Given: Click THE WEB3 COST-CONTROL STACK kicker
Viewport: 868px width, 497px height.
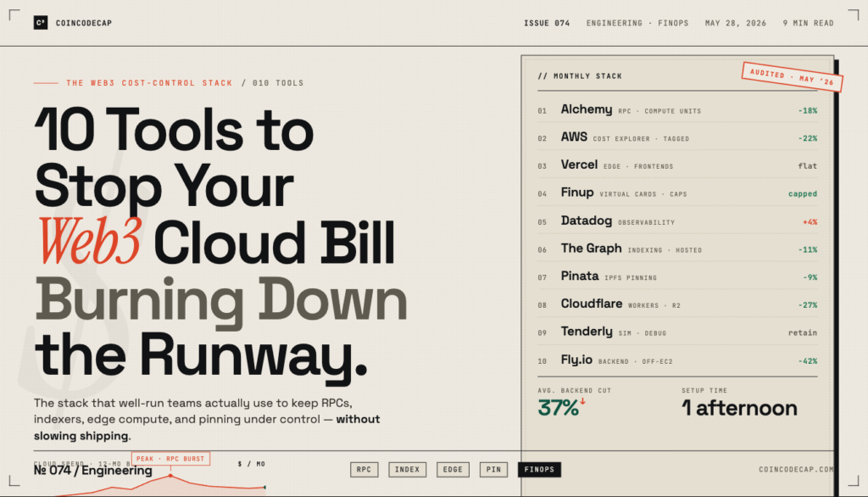Looking at the screenshot, I should 149,83.
